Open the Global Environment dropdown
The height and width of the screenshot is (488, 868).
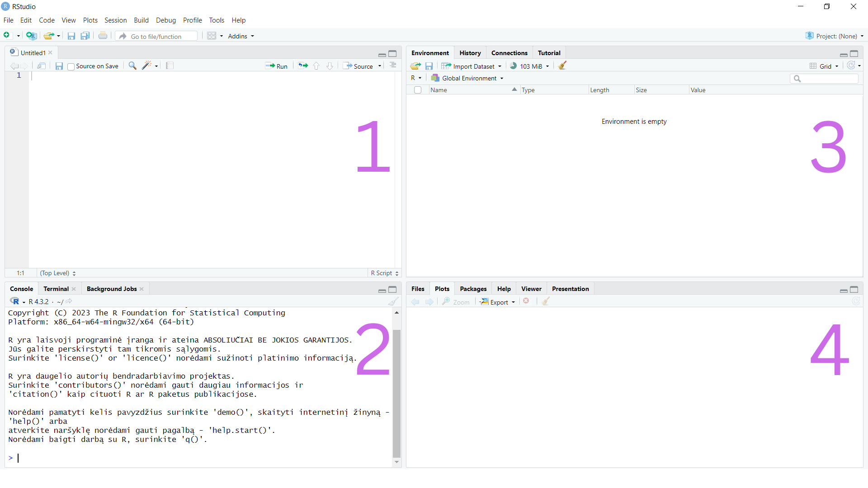coord(467,78)
